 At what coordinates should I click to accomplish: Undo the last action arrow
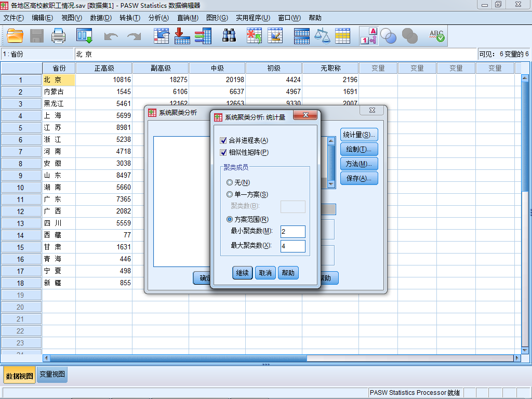click(x=111, y=36)
